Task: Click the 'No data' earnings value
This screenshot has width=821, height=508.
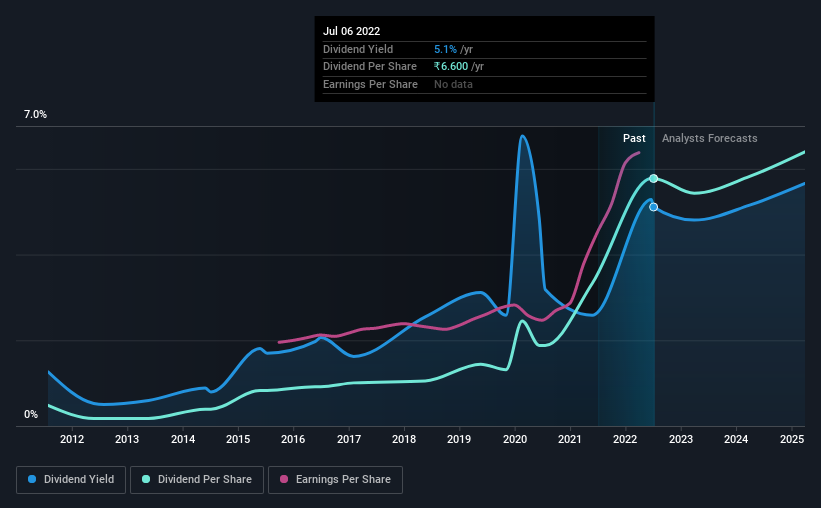Action: pos(453,84)
